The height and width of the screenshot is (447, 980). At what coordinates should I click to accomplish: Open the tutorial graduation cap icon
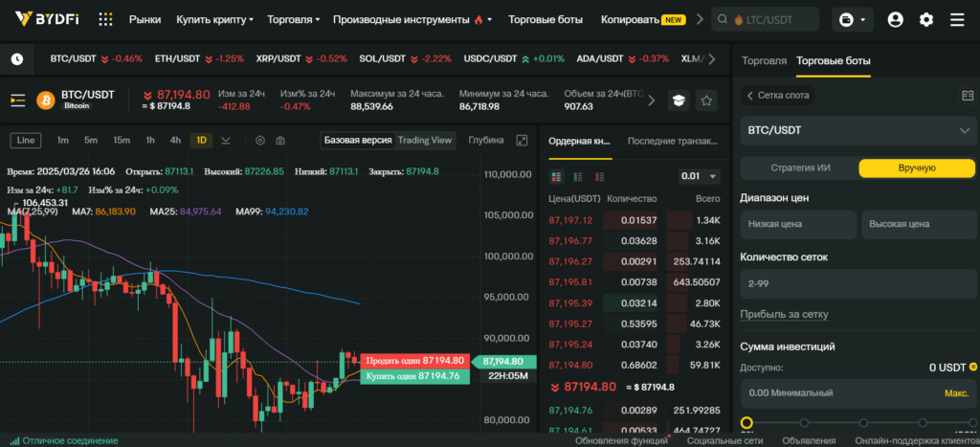tap(679, 100)
